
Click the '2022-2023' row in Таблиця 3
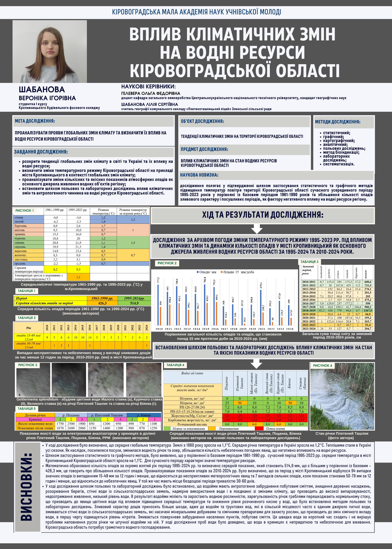tap(337, 325)
